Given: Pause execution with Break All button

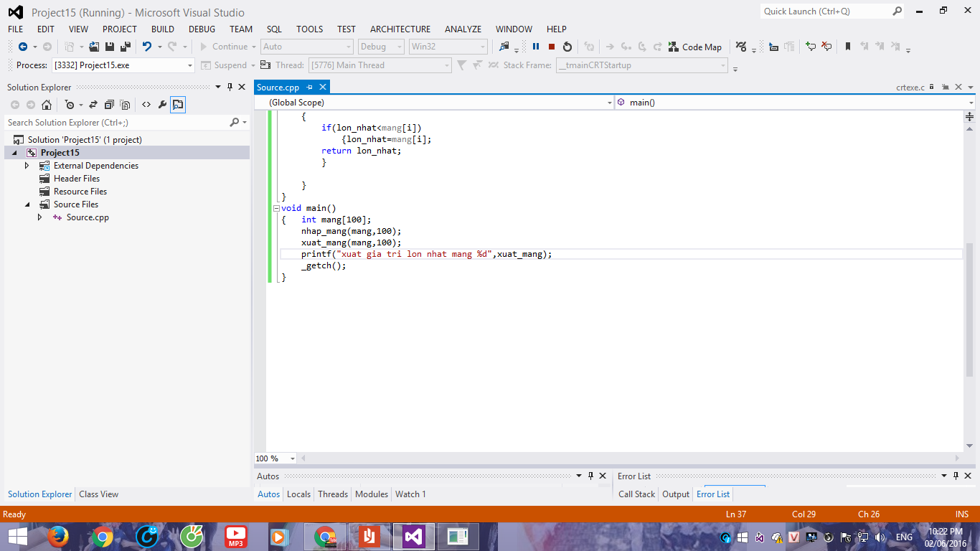Looking at the screenshot, I should tap(536, 47).
